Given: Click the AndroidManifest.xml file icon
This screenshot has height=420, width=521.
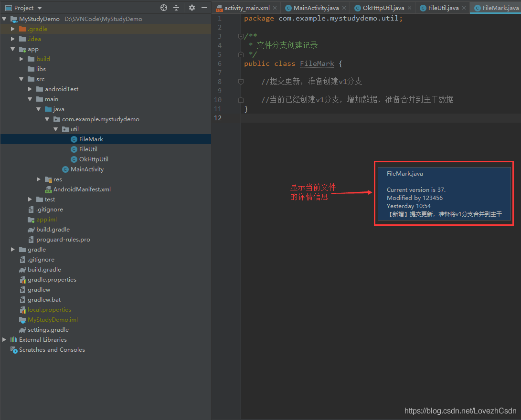Looking at the screenshot, I should [48, 189].
